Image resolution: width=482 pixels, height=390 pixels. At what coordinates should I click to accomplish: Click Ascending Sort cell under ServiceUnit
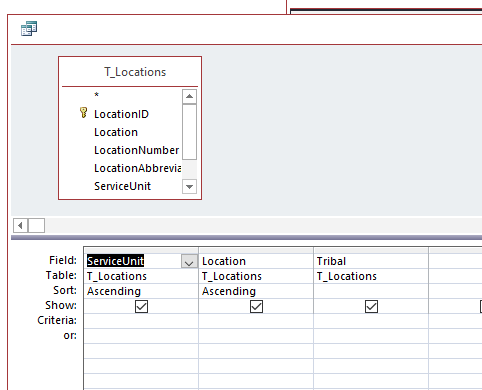(141, 291)
